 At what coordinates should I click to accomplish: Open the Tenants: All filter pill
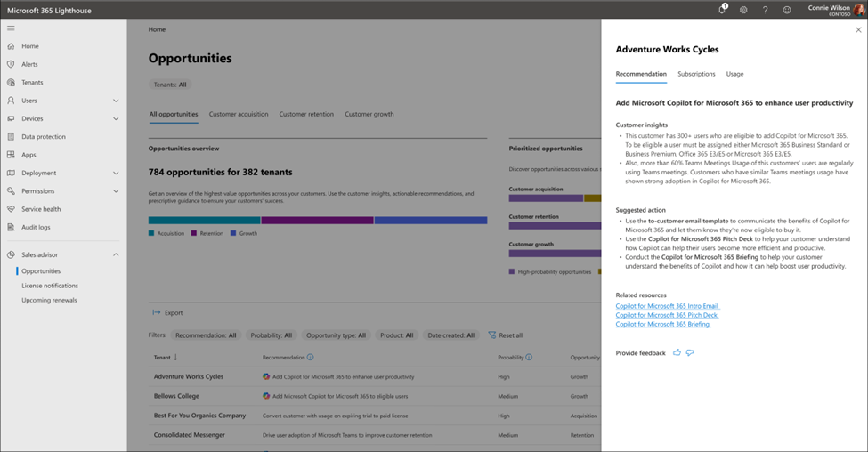[171, 85]
